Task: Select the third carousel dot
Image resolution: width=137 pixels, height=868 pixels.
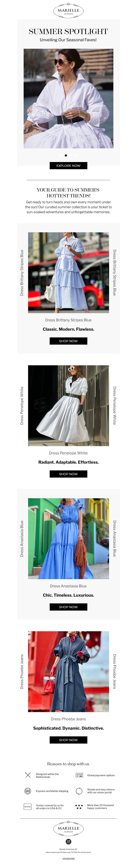Action: tap(71, 155)
